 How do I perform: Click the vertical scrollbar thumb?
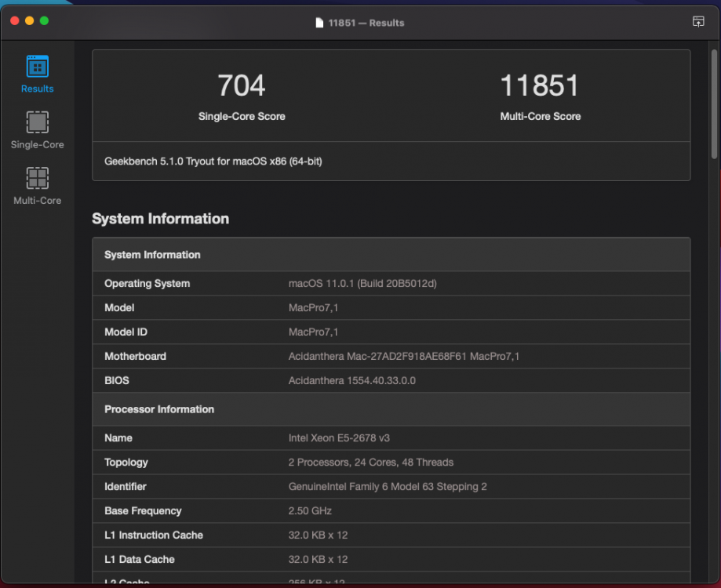(714, 104)
